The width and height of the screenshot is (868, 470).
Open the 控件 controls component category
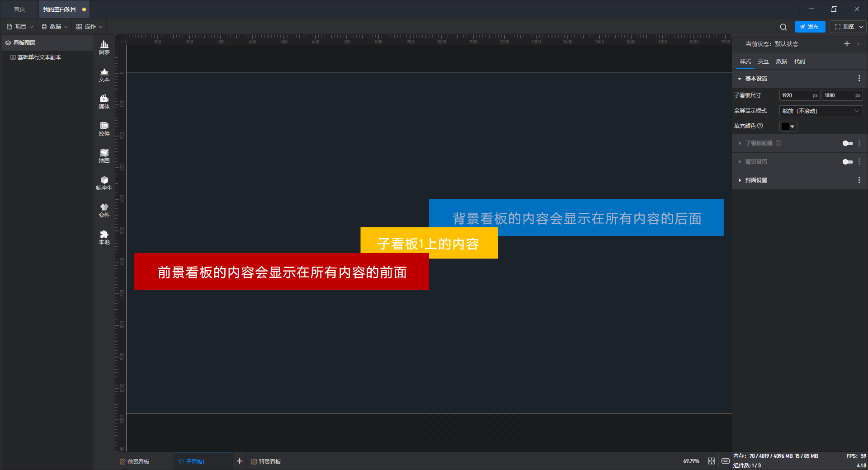tap(104, 129)
